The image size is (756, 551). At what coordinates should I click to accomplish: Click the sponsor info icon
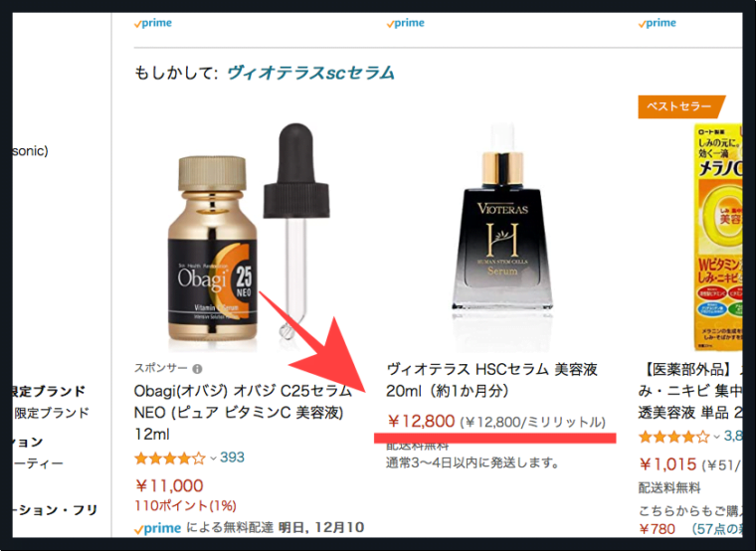[x=197, y=369]
